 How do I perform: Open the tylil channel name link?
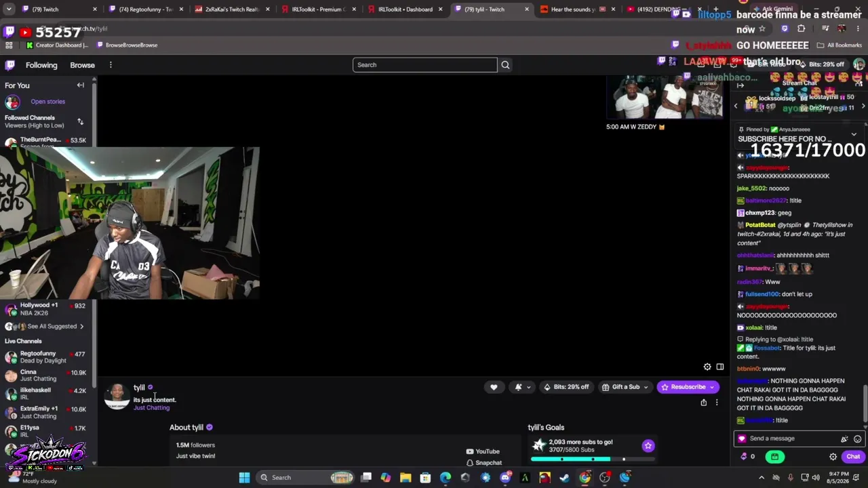(139, 388)
